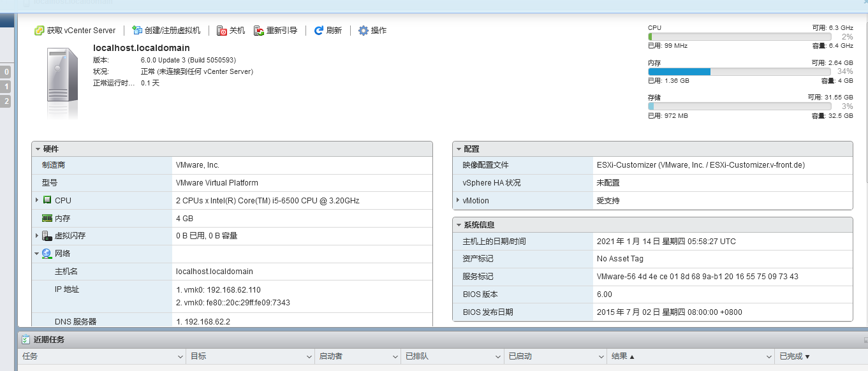
Task: Select sidebar badge number 0
Action: click(6, 72)
